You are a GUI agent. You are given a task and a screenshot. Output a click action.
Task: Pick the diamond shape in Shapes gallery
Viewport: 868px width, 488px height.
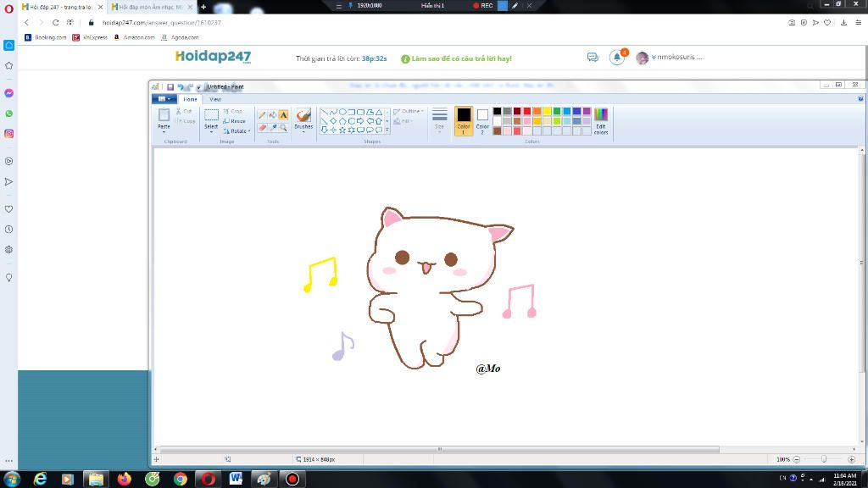(x=333, y=120)
